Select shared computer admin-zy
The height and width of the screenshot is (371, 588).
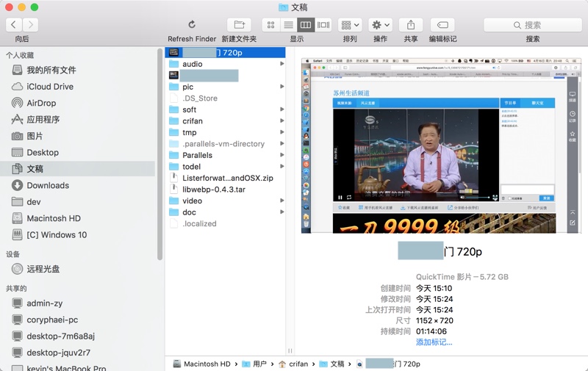(x=44, y=303)
